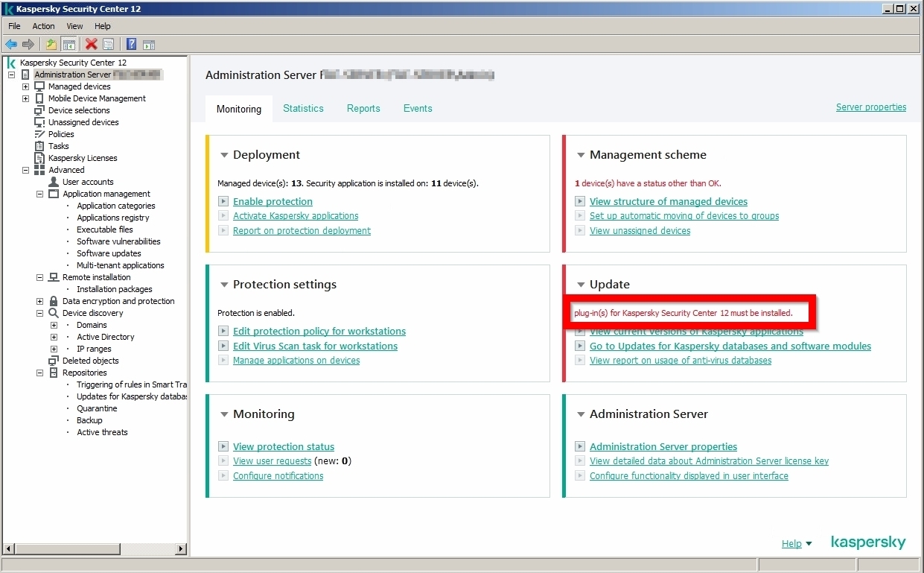Click the Unassigned devices icon in the tree
Screen dimensions: 924x573
[39, 122]
